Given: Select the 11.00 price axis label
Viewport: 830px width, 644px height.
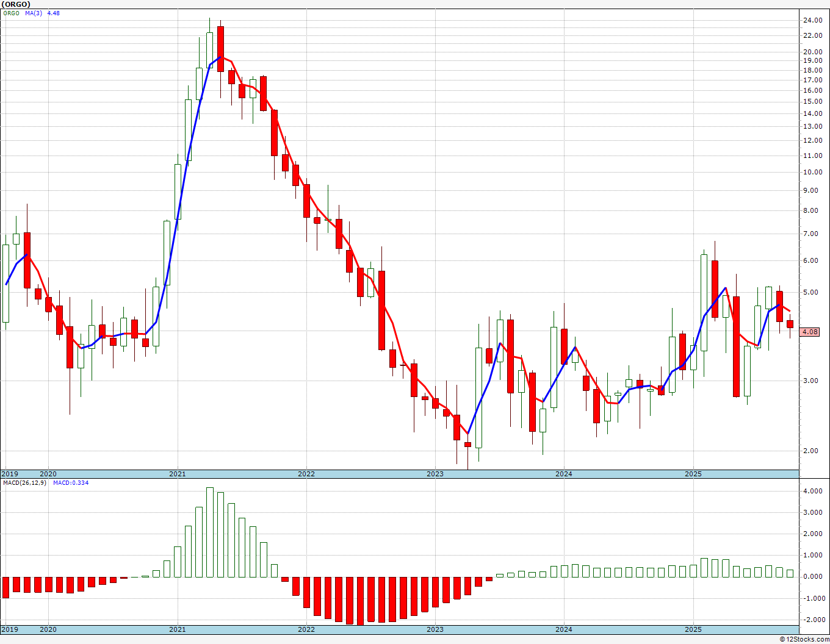Looking at the screenshot, I should [x=812, y=156].
